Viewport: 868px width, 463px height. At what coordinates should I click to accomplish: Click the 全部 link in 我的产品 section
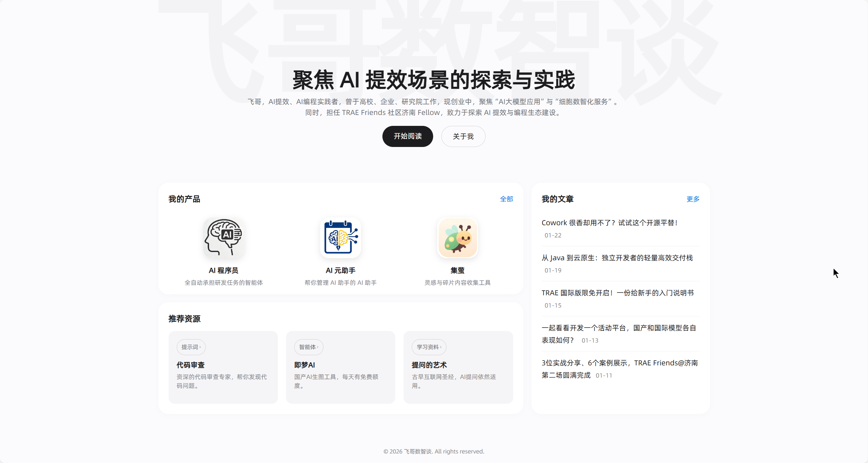click(x=506, y=199)
